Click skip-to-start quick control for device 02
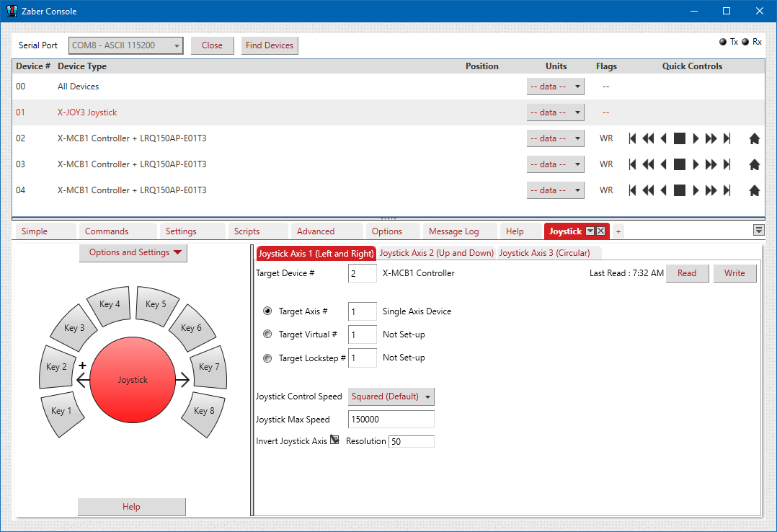This screenshot has height=532, width=777. coord(632,138)
